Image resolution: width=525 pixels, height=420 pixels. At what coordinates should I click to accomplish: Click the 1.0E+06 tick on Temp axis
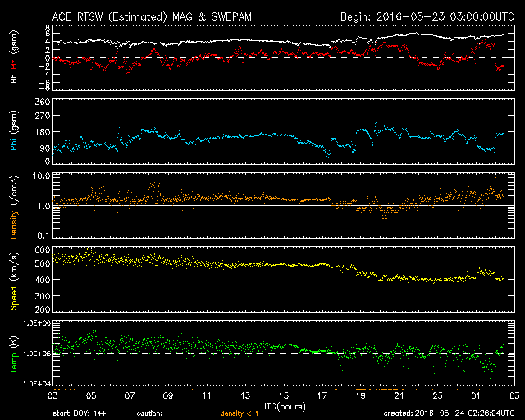click(37, 323)
